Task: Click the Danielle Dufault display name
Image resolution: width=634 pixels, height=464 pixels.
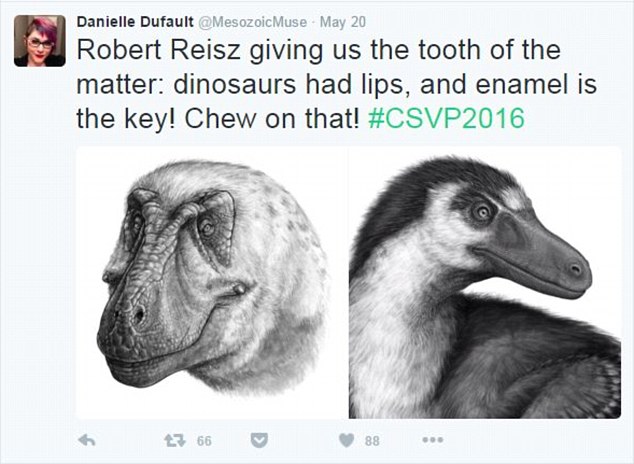Action: point(135,22)
